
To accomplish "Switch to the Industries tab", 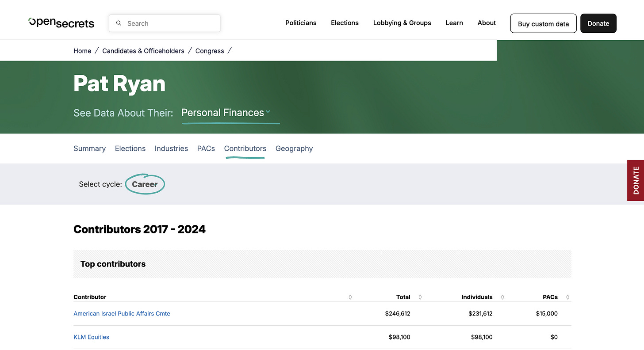I will 171,148.
